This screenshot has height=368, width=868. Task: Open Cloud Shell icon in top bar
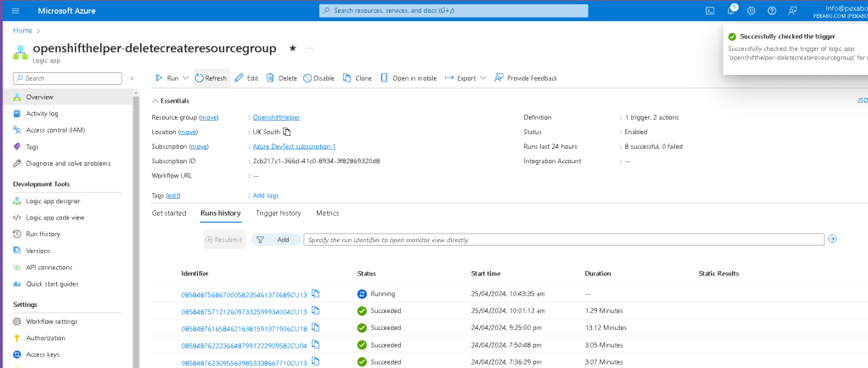[x=710, y=10]
